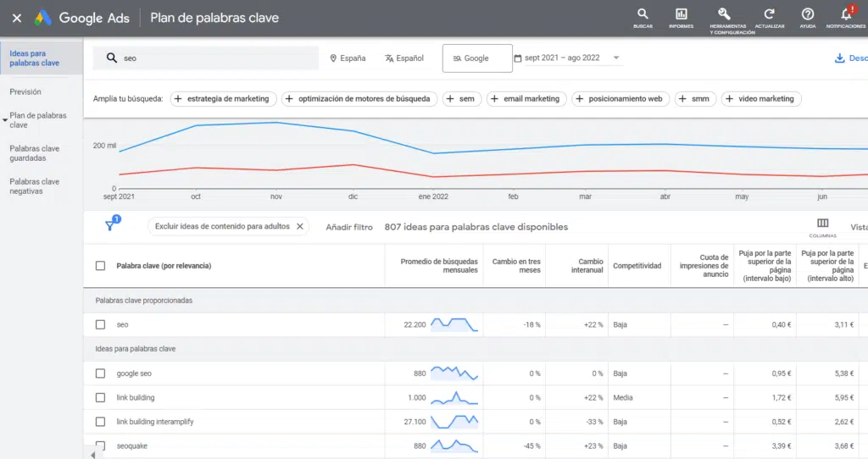The width and height of the screenshot is (868, 459).
Task: Click the translate icon next to Español
Action: 389,58
